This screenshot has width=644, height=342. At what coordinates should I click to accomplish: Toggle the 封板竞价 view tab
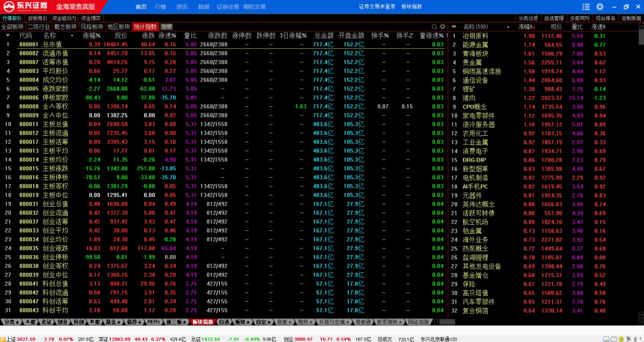point(38,18)
